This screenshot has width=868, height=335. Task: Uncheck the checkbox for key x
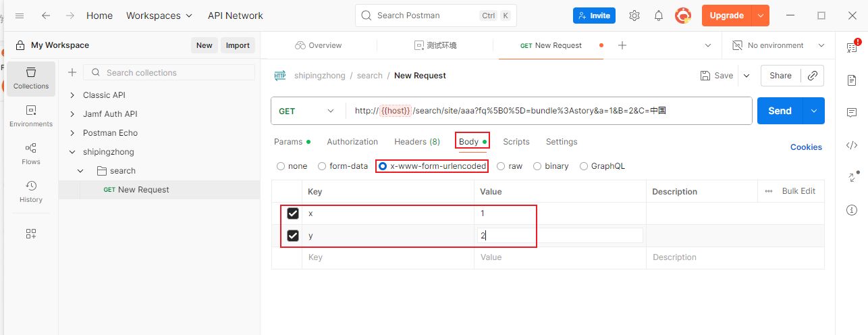pos(293,213)
